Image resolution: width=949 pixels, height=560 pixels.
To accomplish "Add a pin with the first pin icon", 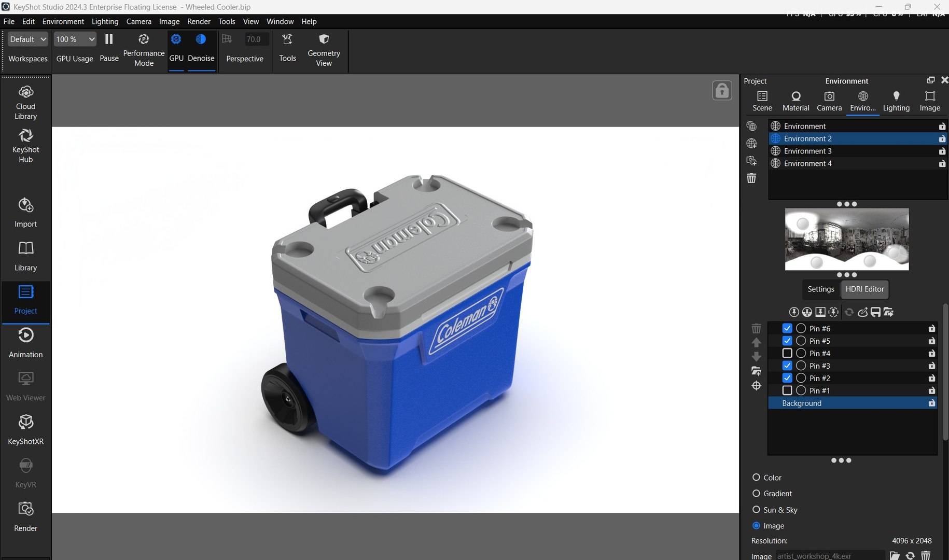I will (794, 312).
